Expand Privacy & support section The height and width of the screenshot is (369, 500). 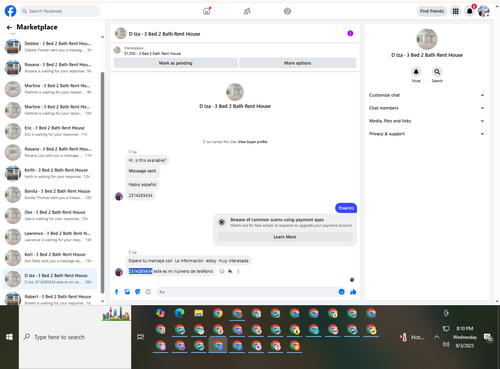[426, 134]
